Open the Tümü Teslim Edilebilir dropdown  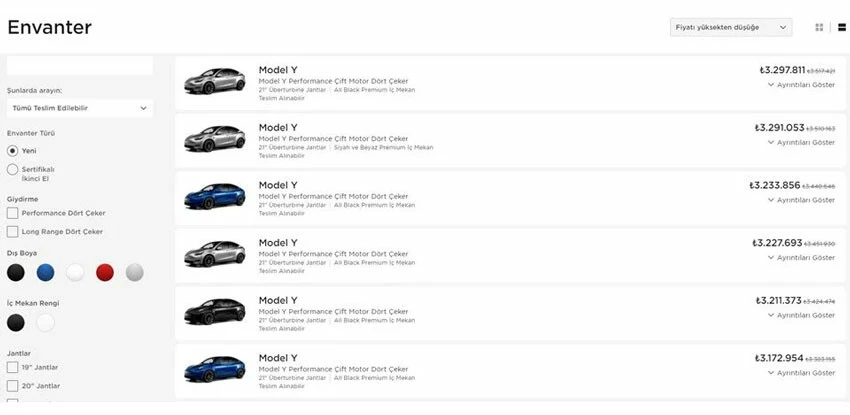(80, 108)
